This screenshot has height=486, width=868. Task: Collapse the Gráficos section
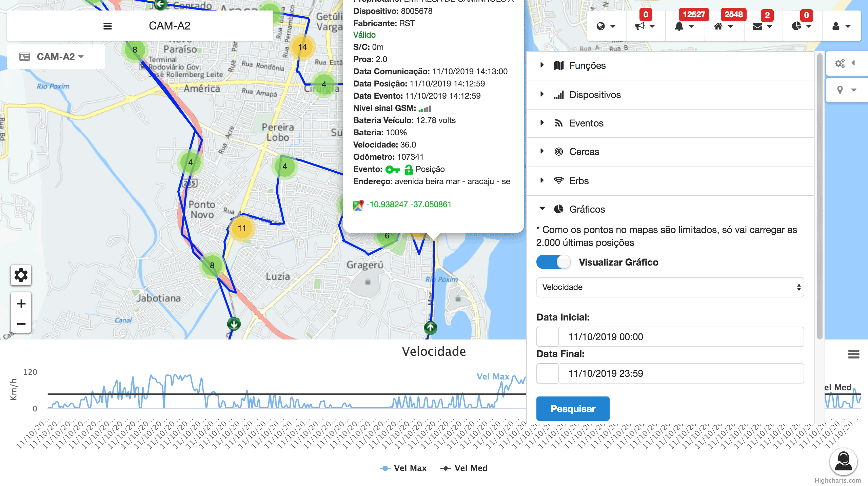tap(670, 209)
